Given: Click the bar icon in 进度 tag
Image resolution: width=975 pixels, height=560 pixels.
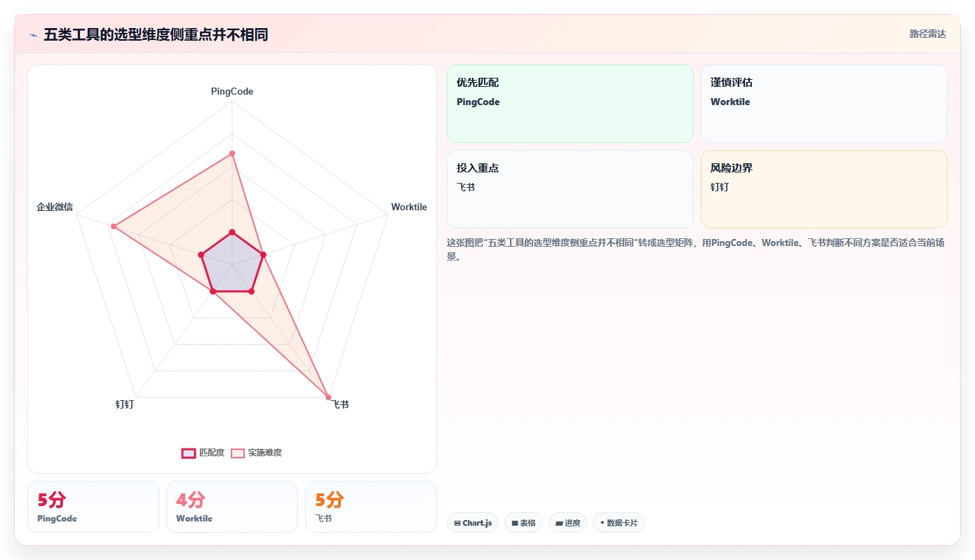Looking at the screenshot, I should (x=559, y=523).
